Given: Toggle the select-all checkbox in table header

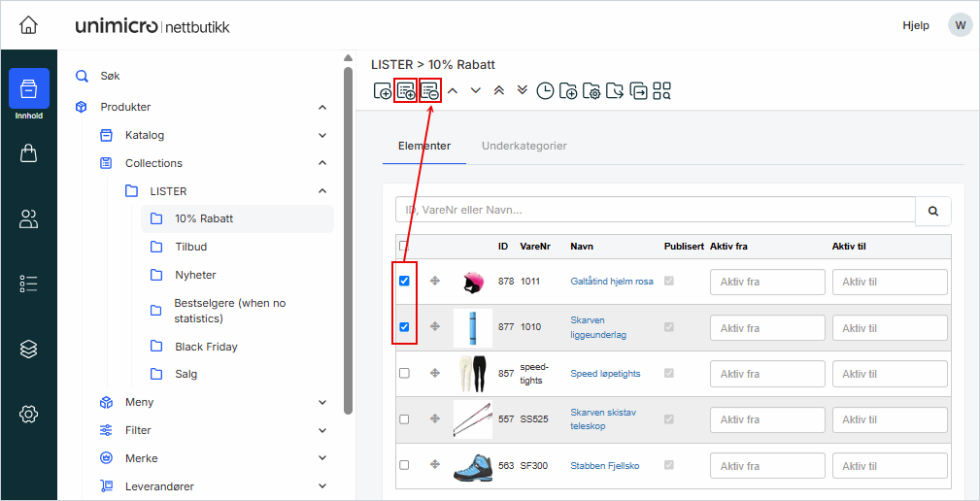Looking at the screenshot, I should click(404, 247).
